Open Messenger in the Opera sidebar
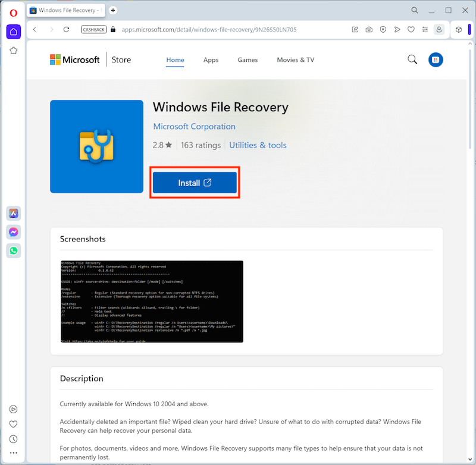This screenshot has width=476, height=465. [x=13, y=232]
